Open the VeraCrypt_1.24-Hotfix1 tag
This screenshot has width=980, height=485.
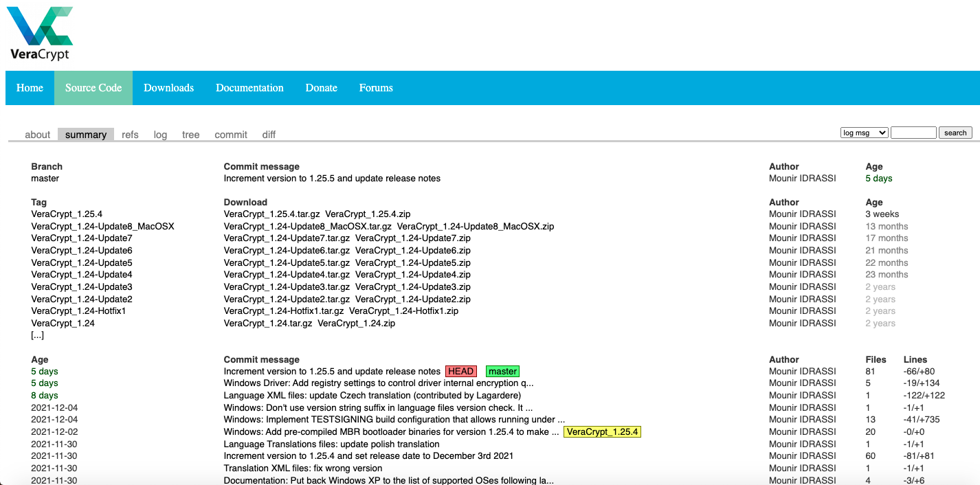point(78,311)
